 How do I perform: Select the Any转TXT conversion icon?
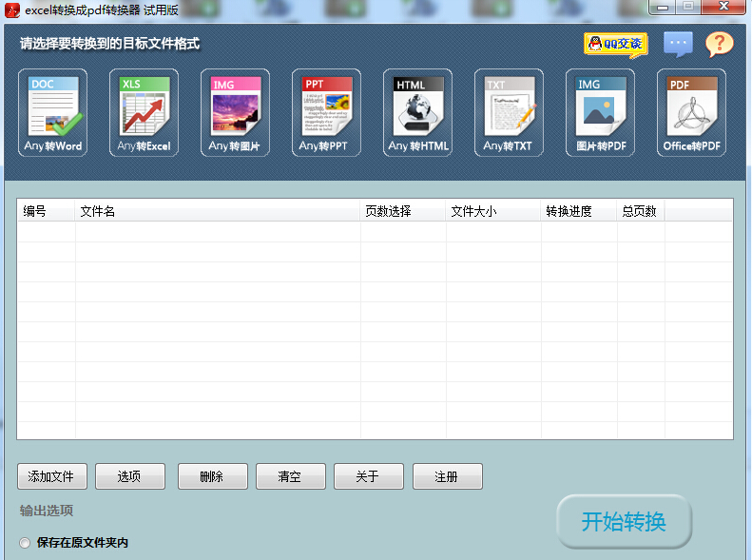coord(509,113)
